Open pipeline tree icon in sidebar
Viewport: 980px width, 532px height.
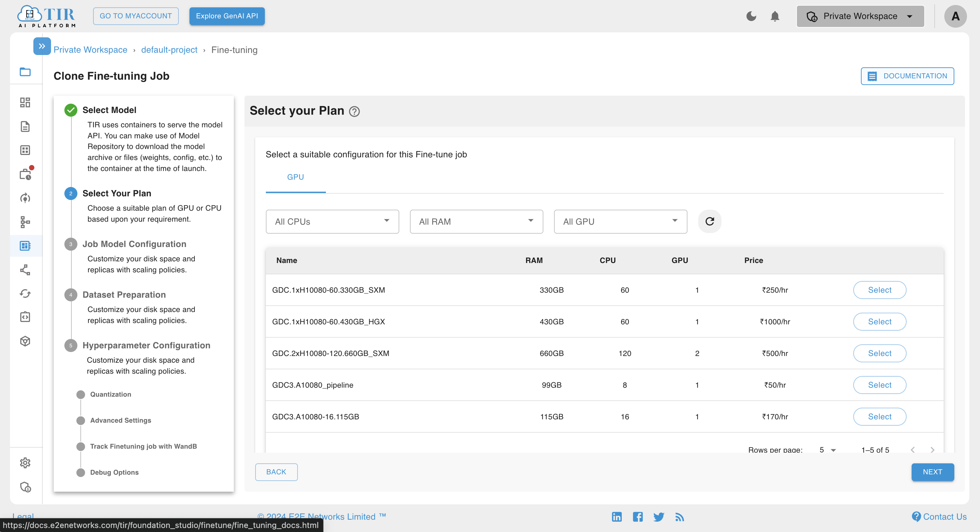tap(25, 222)
